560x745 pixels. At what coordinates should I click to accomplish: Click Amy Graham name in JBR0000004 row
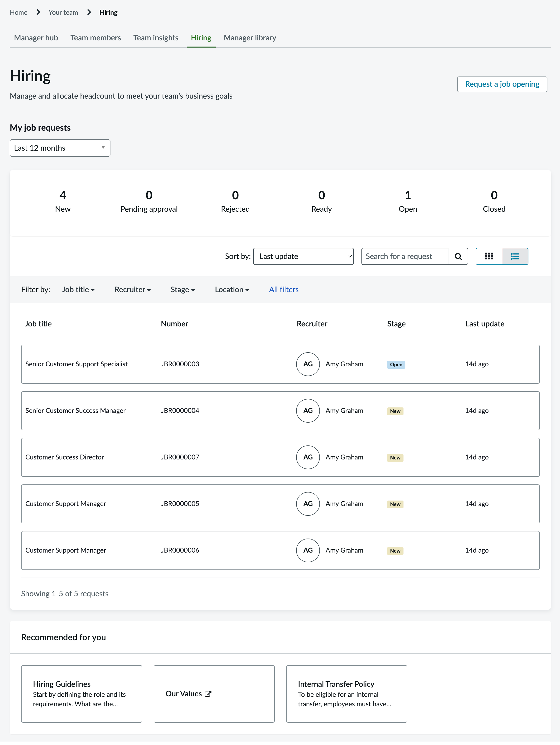pos(344,411)
